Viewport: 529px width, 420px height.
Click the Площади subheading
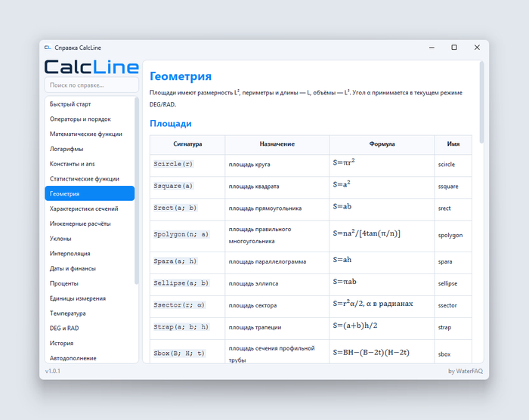pyautogui.click(x=170, y=123)
